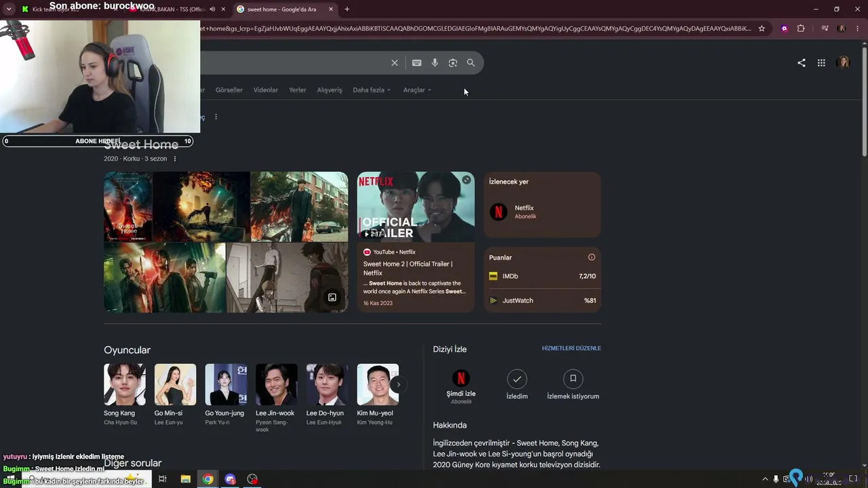The height and width of the screenshot is (488, 868).
Task: Click the Oyuncular section heading
Action: click(x=127, y=350)
